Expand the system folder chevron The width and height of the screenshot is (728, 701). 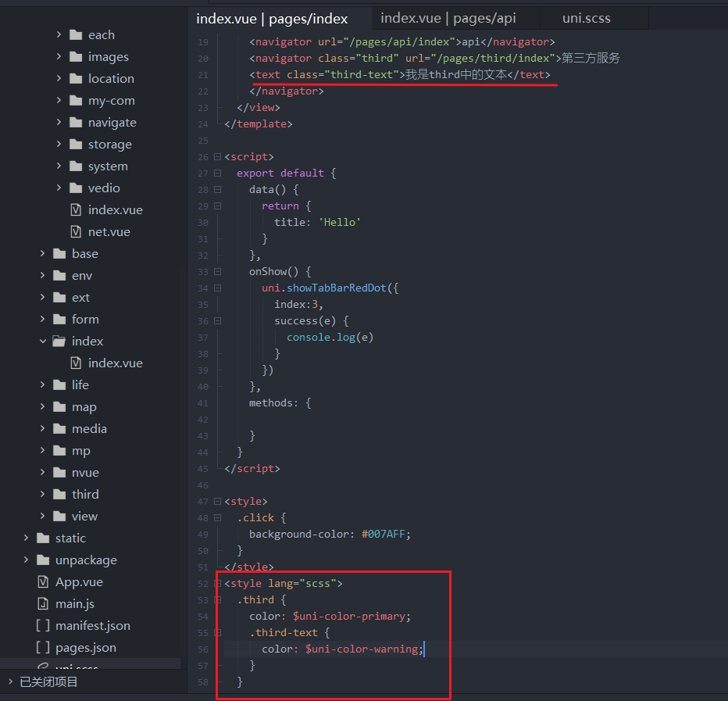pyautogui.click(x=59, y=166)
